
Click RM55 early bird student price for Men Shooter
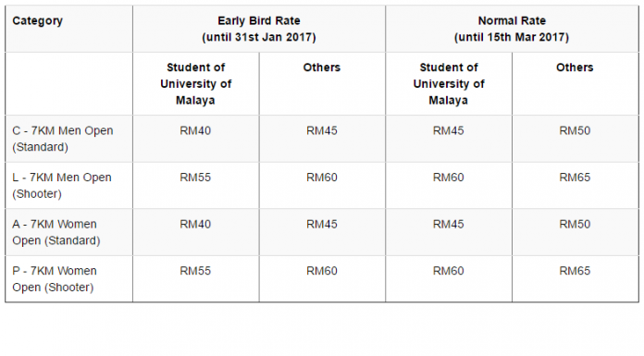tap(195, 178)
